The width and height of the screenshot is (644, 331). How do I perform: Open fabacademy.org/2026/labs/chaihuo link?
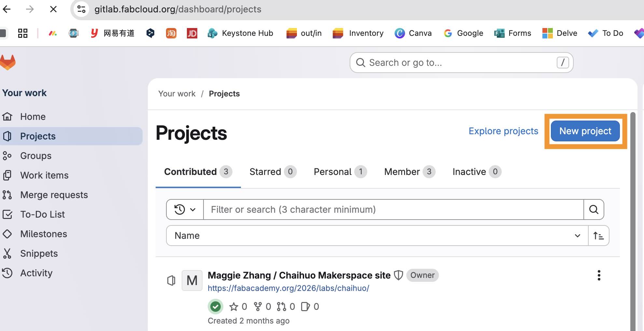(288, 288)
